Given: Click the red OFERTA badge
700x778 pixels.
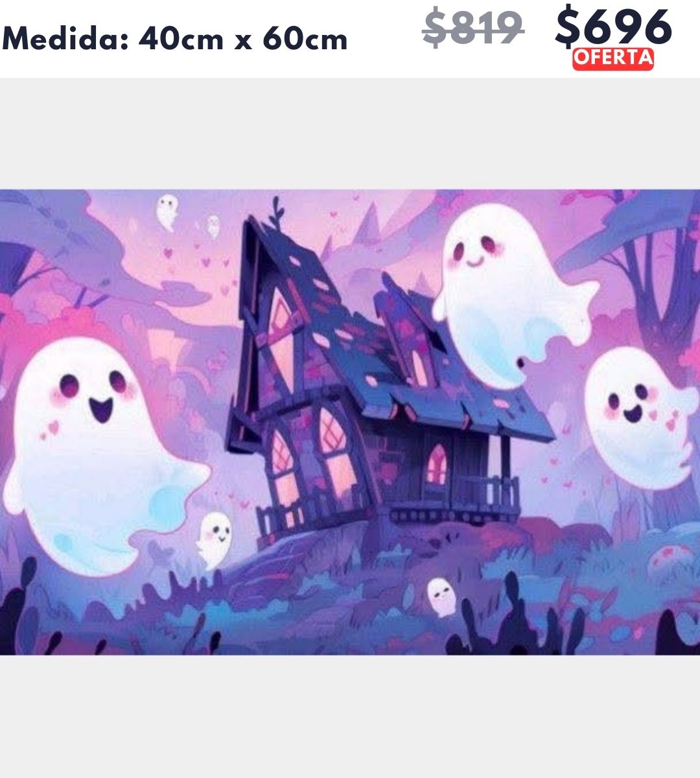Looking at the screenshot, I should (612, 58).
